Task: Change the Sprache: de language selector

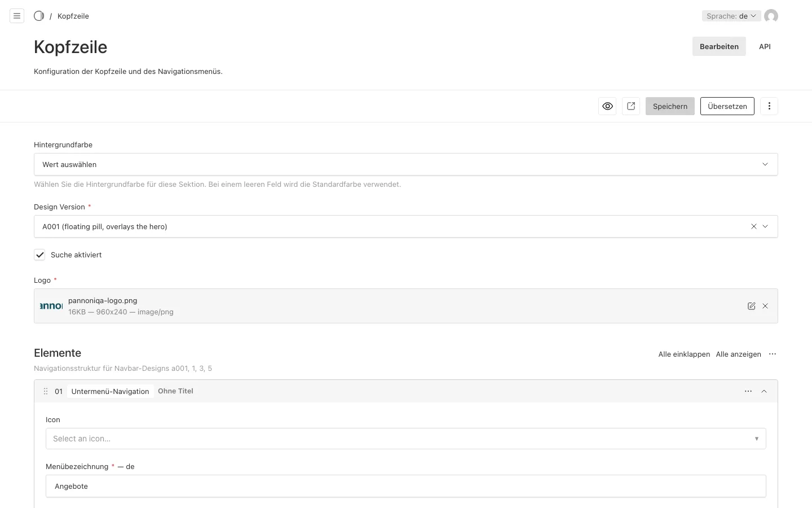Action: click(x=731, y=16)
